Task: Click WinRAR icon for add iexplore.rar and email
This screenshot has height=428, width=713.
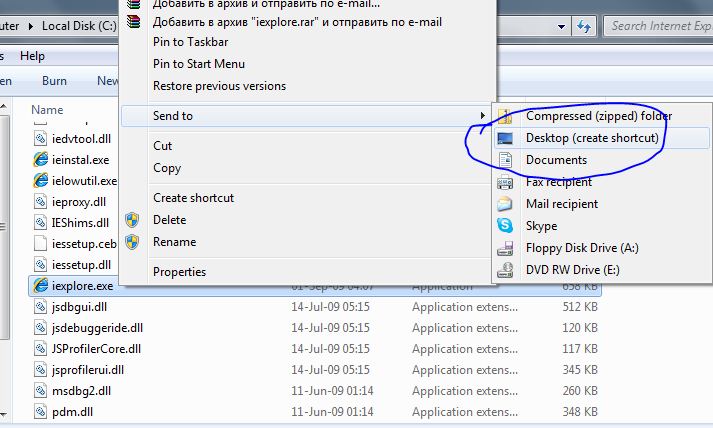Action: 133,21
